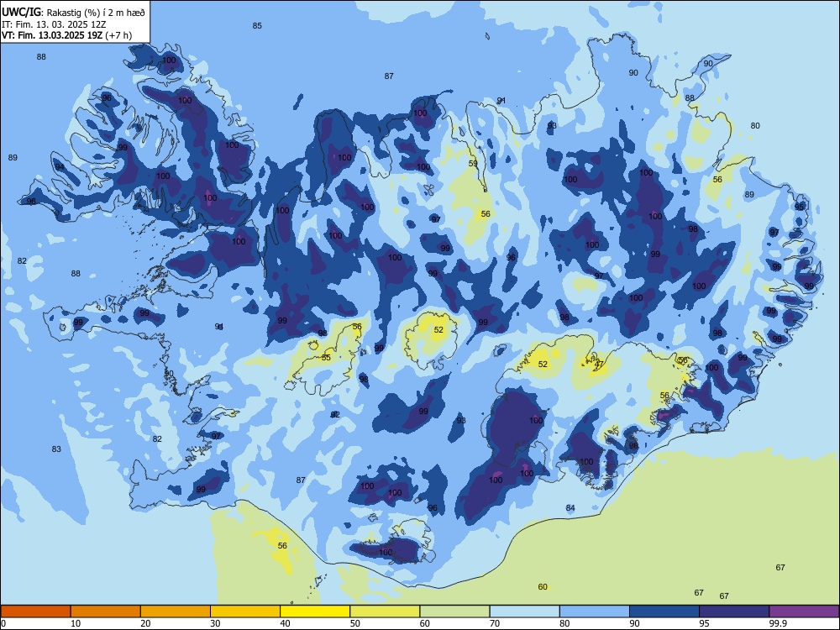This screenshot has height=630, width=840.
Task: Select the purple above-99.9 legend swatch
Action: 804,612
